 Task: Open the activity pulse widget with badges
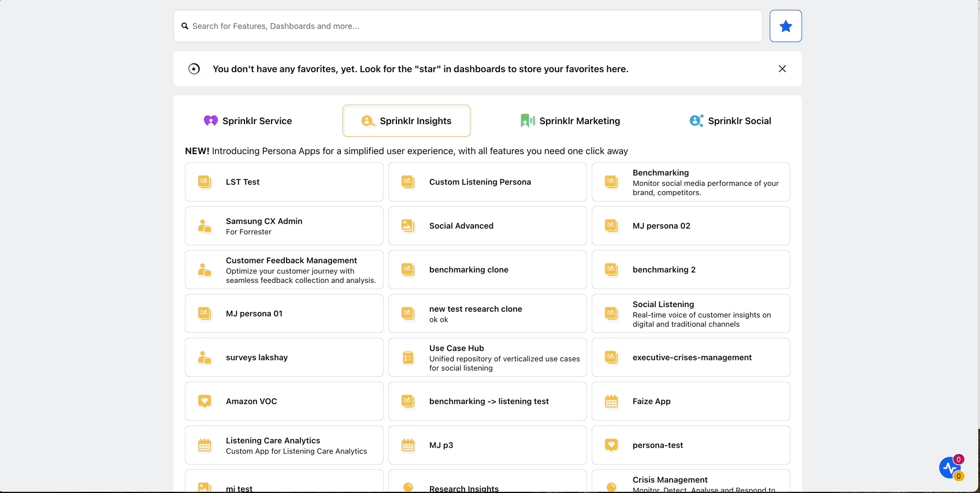(951, 468)
